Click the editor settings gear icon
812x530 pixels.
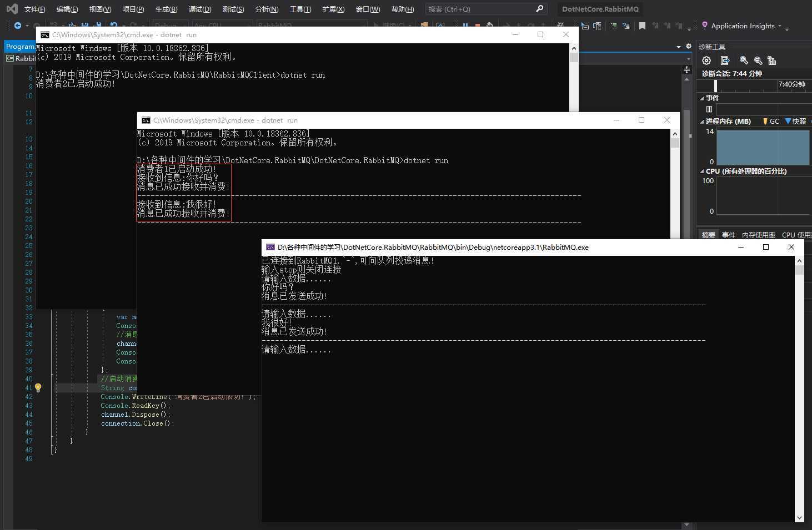pyautogui.click(x=689, y=47)
